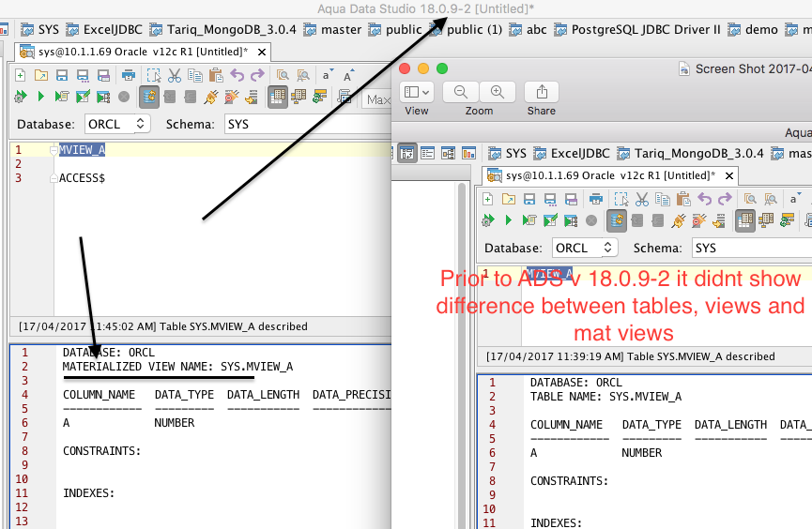Open Database ORCL dropdown in Preview screenshot

pos(585,248)
